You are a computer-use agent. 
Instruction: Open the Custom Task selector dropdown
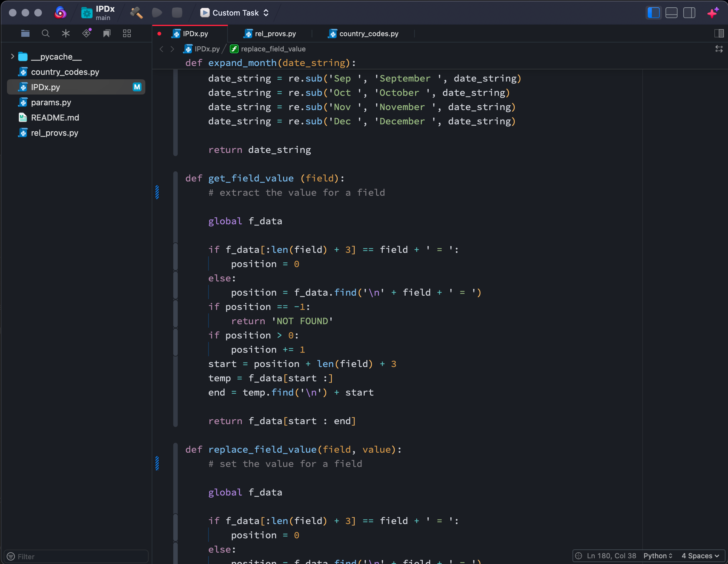[235, 13]
